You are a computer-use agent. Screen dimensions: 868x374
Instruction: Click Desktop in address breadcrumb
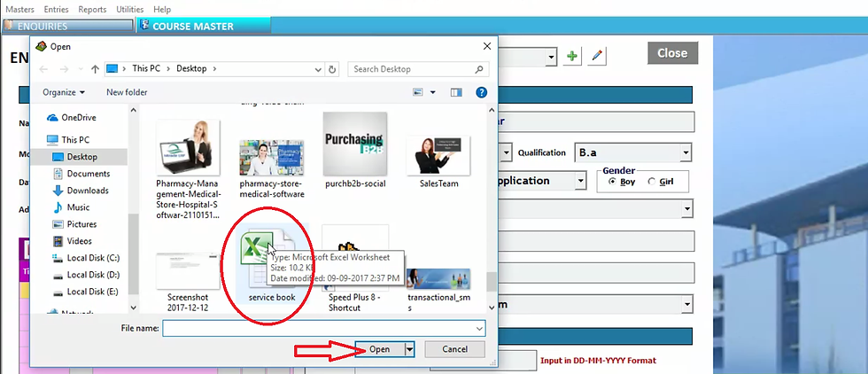click(x=191, y=69)
